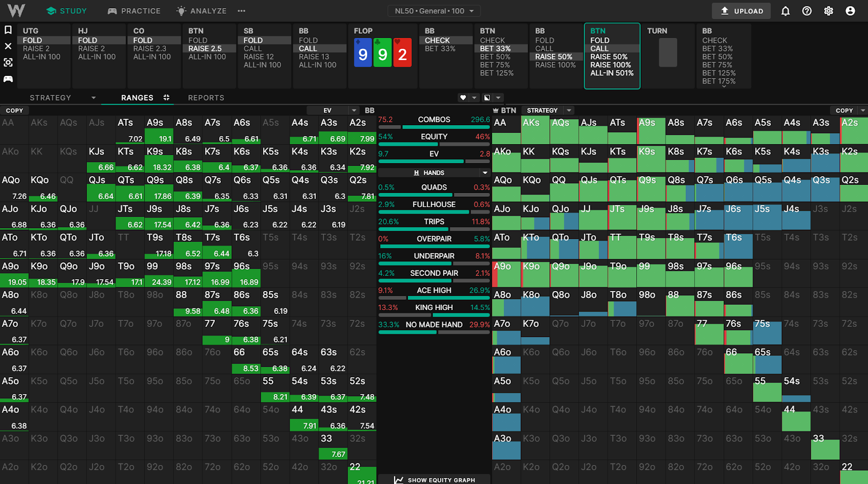Screen dimensions: 868x484
Task: Click the heart favorite icon
Action: pos(463,98)
